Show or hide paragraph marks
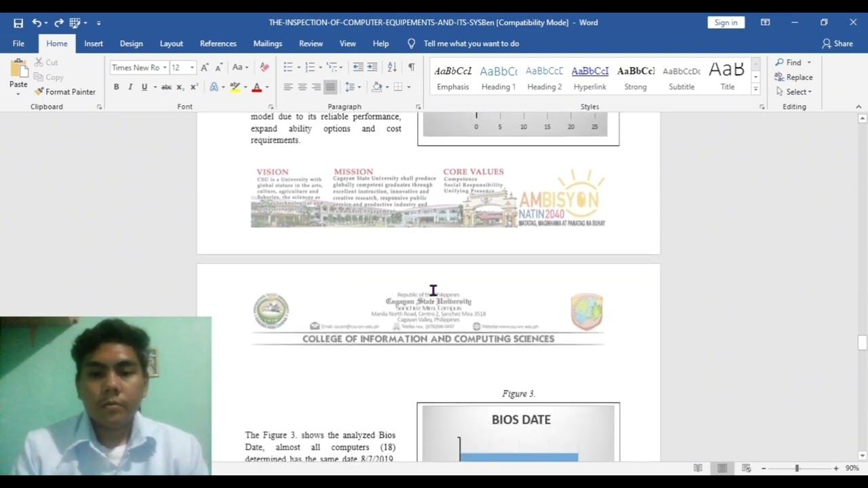The image size is (868, 488). (411, 67)
